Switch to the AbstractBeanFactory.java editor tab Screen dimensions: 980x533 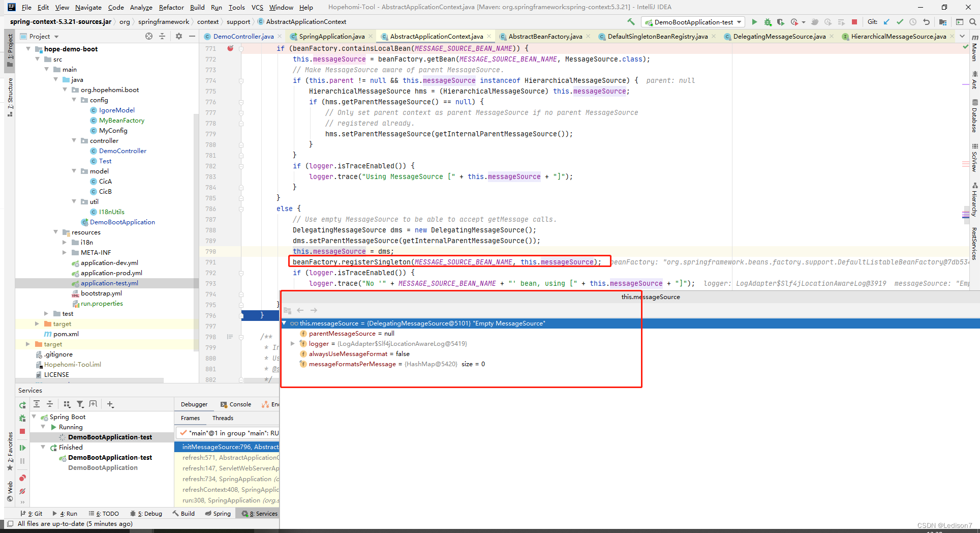point(545,36)
